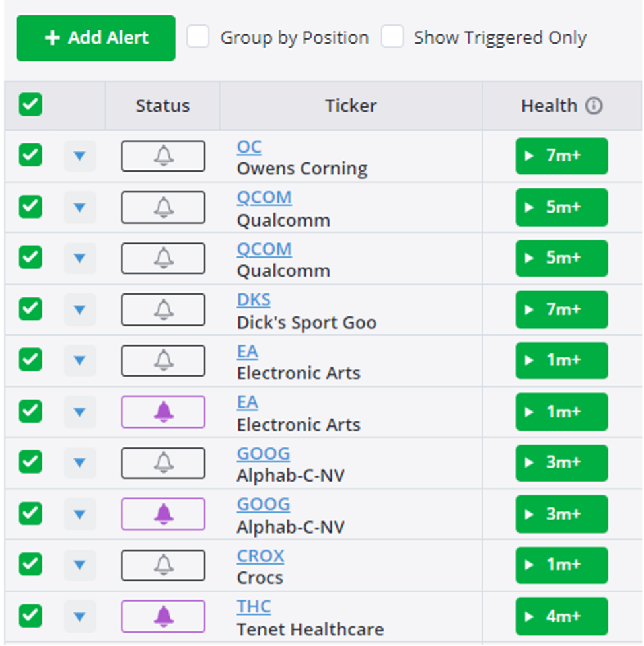
Task: Open the 7m+ health indicator for OC
Action: tap(561, 156)
